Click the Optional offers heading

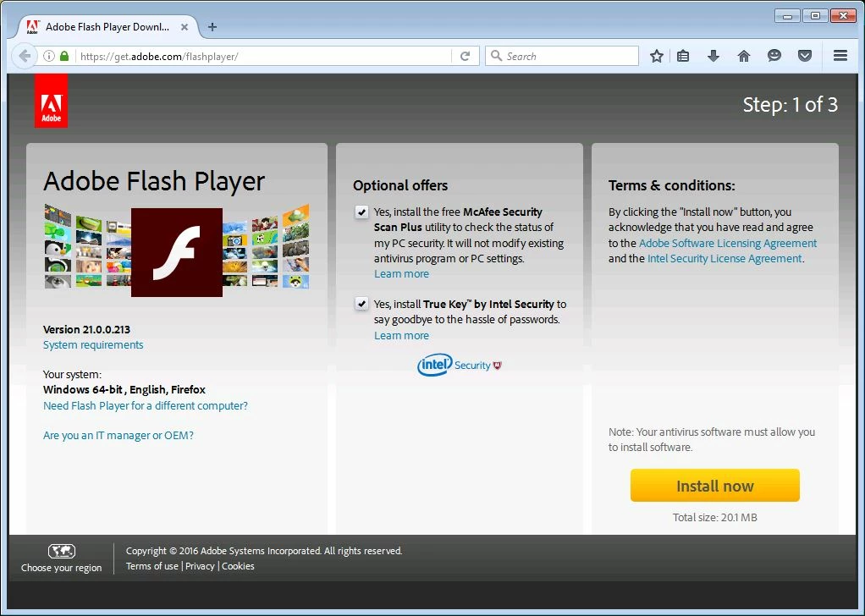point(400,186)
